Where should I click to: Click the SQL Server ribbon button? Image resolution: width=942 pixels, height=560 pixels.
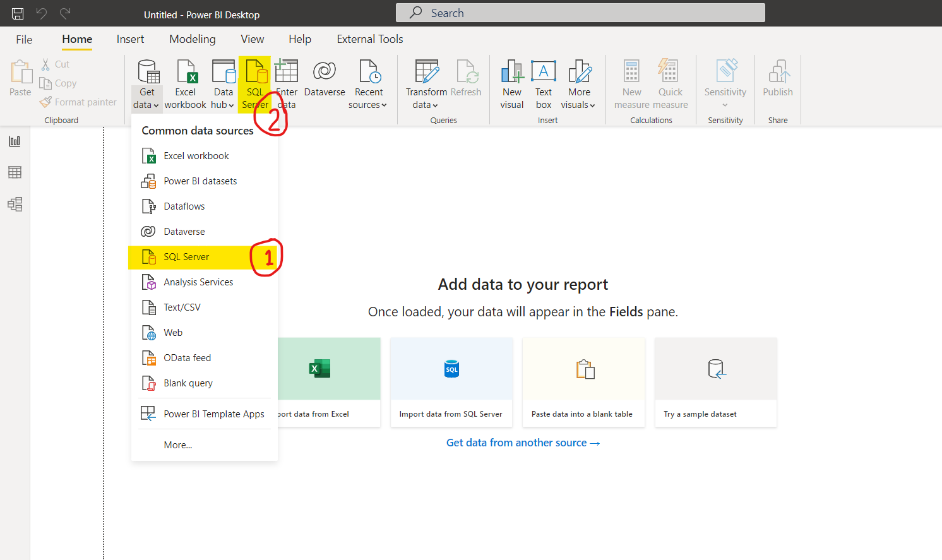[255, 85]
